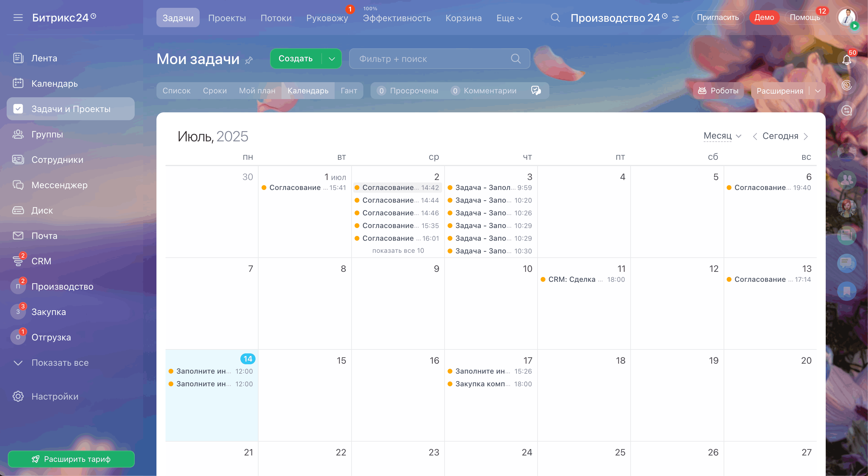The width and height of the screenshot is (868, 476).
Task: Expand the Еще menu in top bar
Action: 509,18
